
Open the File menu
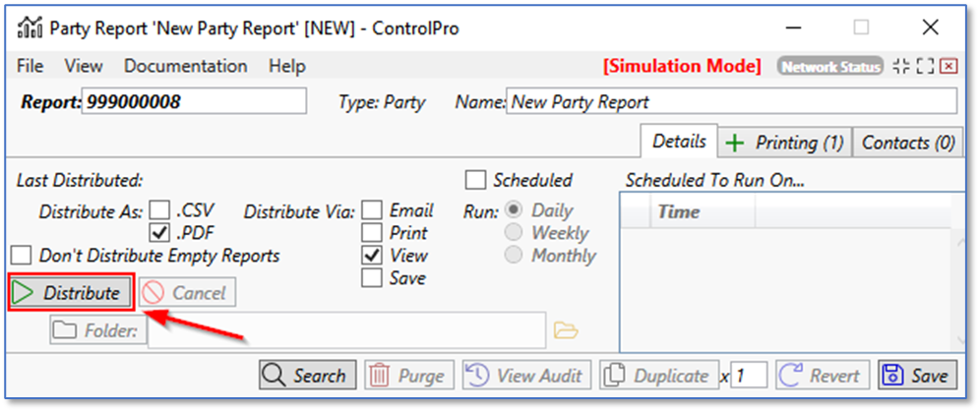click(x=31, y=67)
